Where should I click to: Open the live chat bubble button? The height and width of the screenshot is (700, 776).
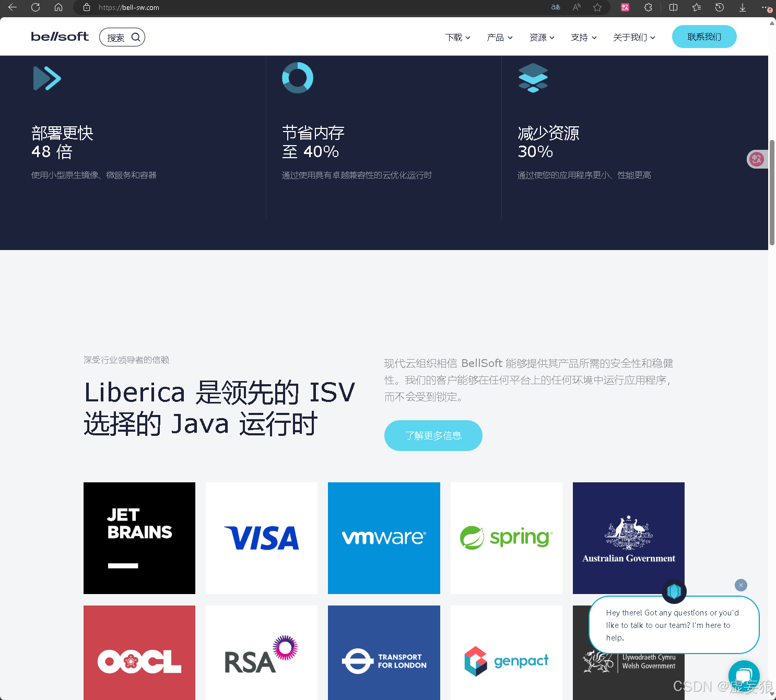click(744, 676)
